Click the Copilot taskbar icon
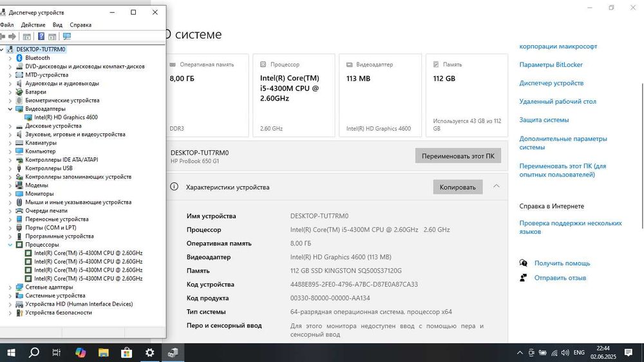Screen dimensions: 644x362 pos(80,352)
